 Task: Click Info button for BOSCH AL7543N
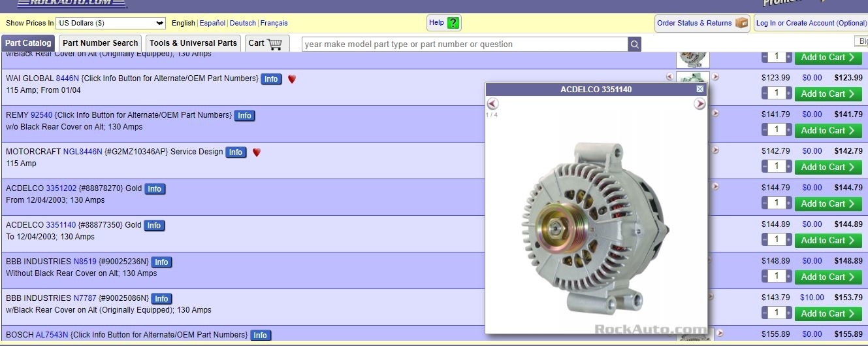[260, 336]
